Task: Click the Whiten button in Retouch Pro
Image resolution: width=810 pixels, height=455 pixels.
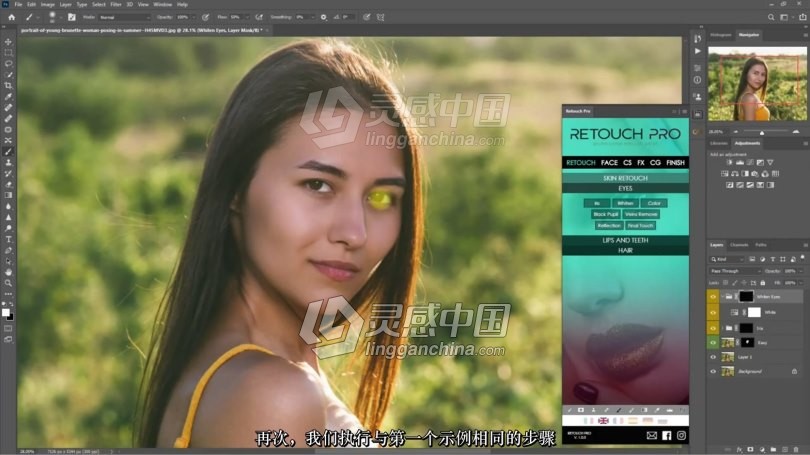Action: (625, 203)
